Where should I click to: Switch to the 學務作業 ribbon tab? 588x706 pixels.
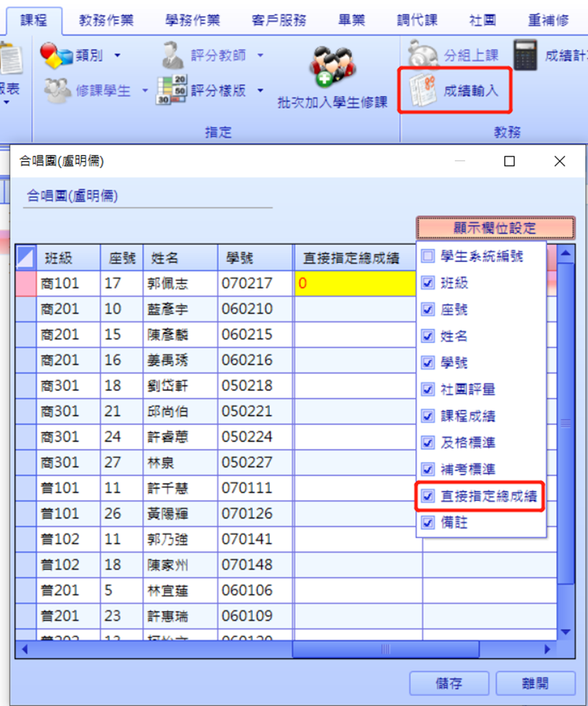click(192, 20)
